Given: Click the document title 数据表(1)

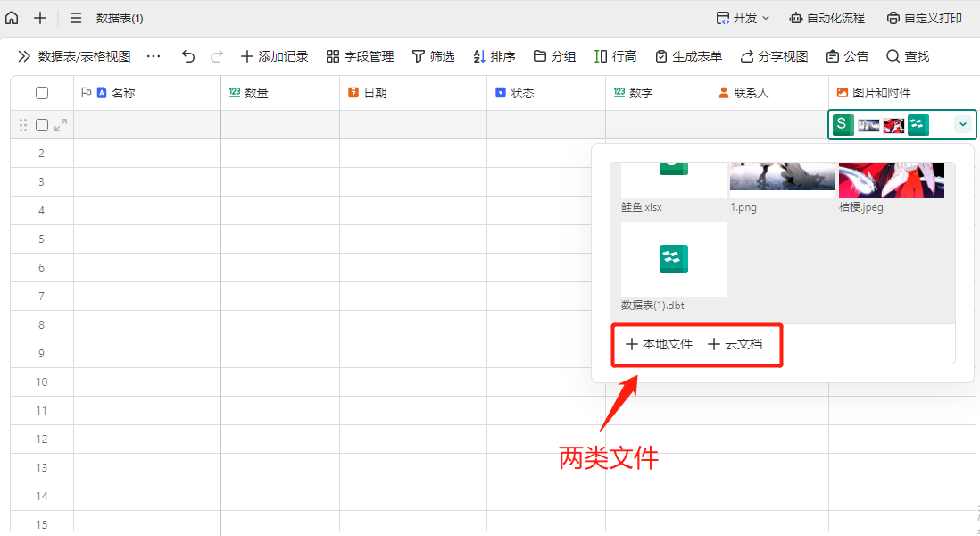Looking at the screenshot, I should coord(120,18).
